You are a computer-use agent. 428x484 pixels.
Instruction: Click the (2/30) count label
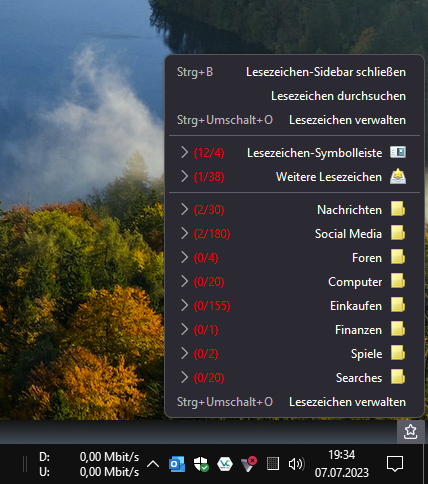209,210
